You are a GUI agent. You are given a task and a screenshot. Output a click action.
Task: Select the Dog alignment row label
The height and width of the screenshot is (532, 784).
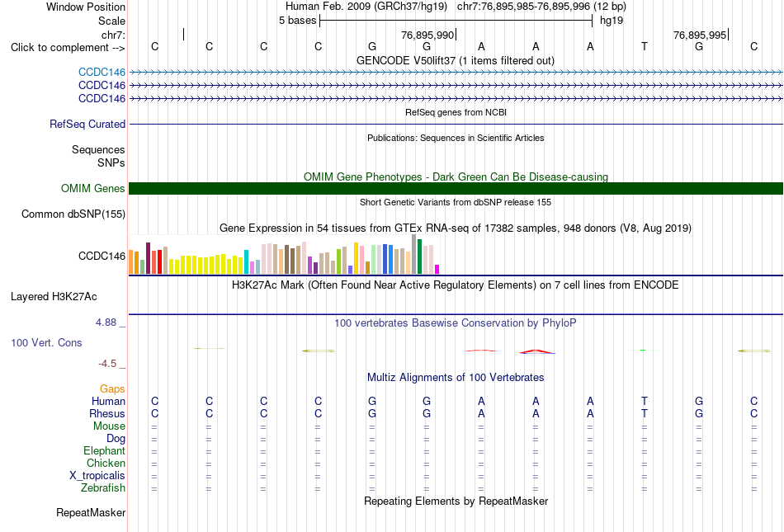pos(116,438)
